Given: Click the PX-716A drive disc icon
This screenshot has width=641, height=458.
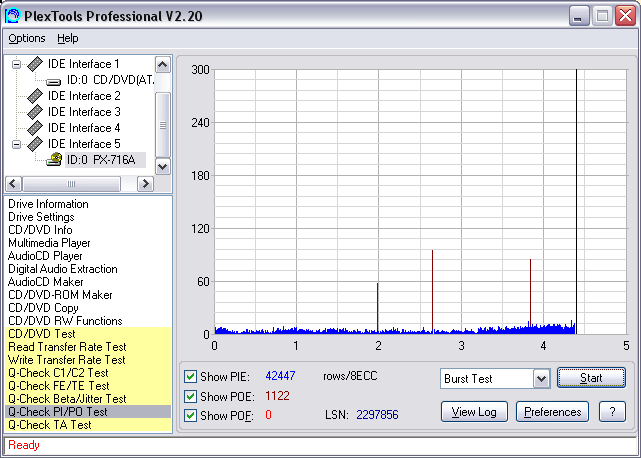Looking at the screenshot, I should click(54, 159).
